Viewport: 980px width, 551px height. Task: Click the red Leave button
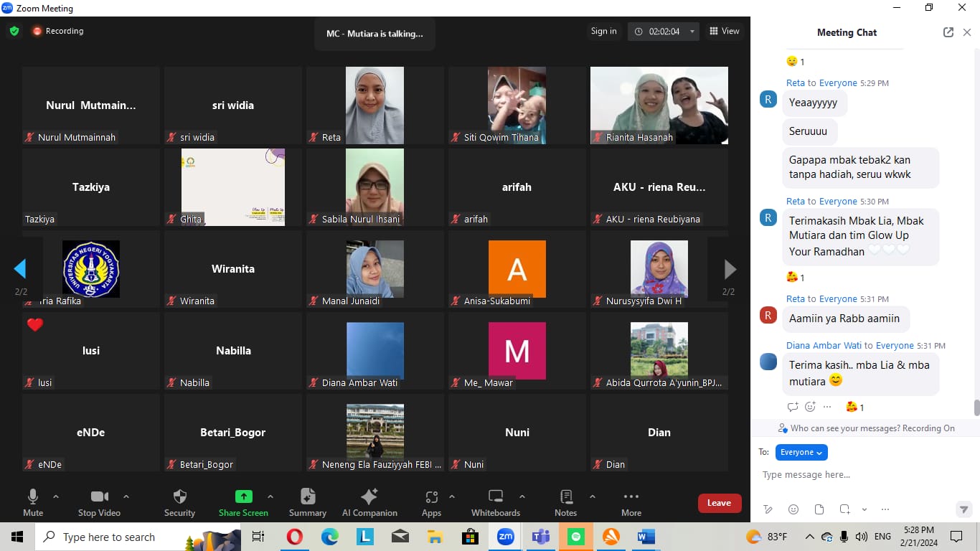719,503
